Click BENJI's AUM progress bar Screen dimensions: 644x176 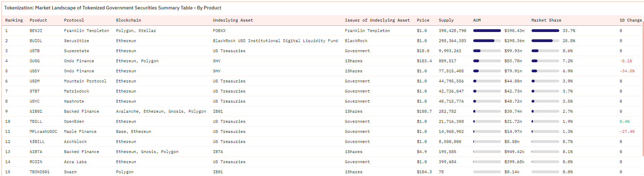[x=487, y=31]
